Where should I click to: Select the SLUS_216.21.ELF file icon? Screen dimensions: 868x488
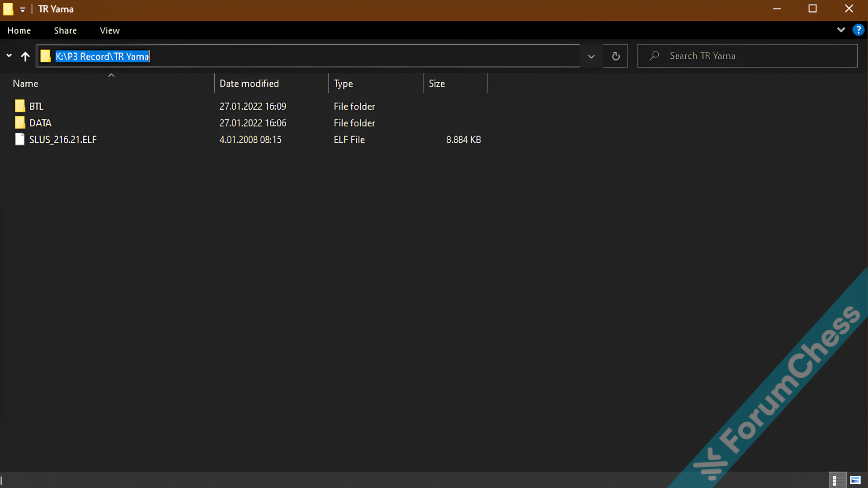(20, 140)
